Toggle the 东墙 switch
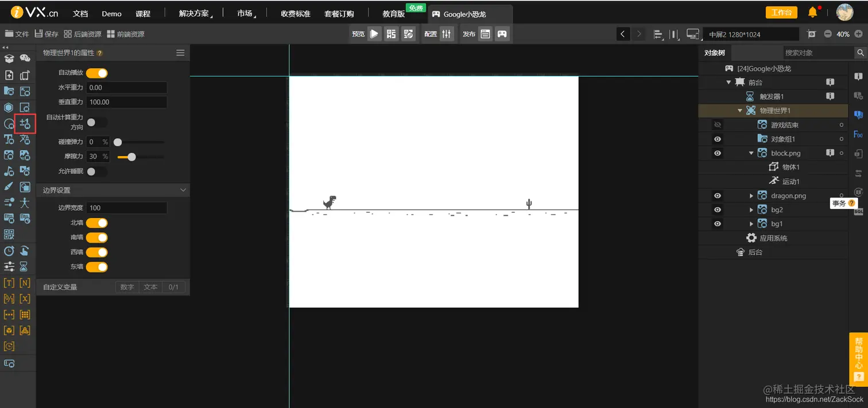 pyautogui.click(x=97, y=267)
